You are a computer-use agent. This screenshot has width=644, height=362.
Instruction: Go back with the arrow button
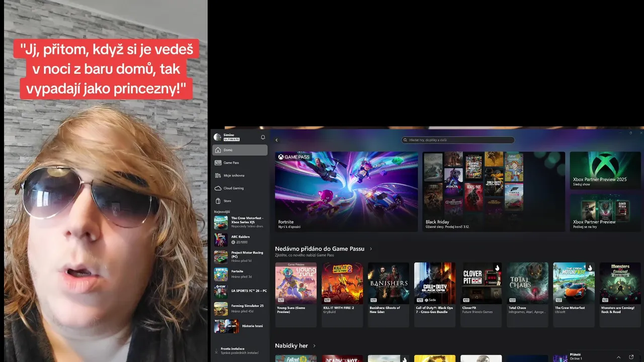tap(276, 140)
